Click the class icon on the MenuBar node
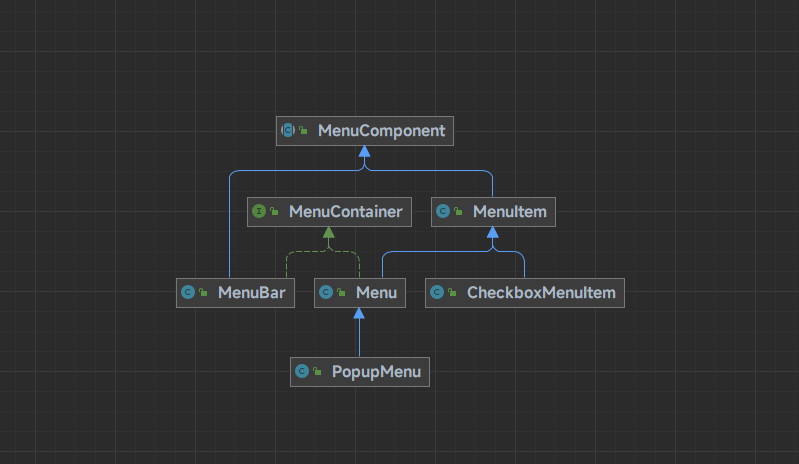This screenshot has height=464, width=799. [187, 293]
